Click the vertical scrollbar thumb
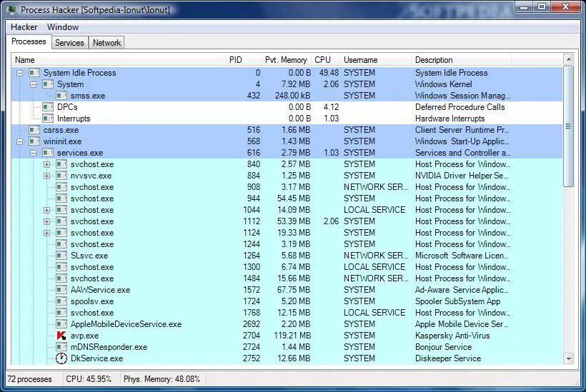586x392 pixels. pos(568,126)
